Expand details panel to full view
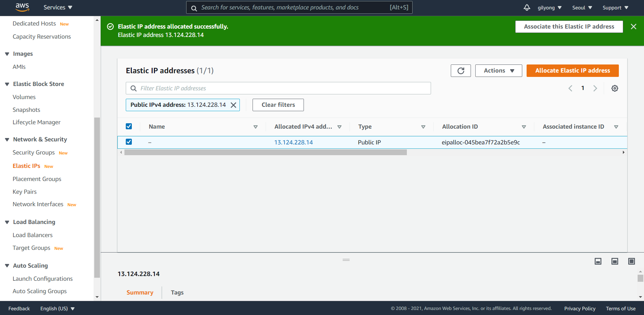Viewport: 644px width, 315px height. click(632, 261)
